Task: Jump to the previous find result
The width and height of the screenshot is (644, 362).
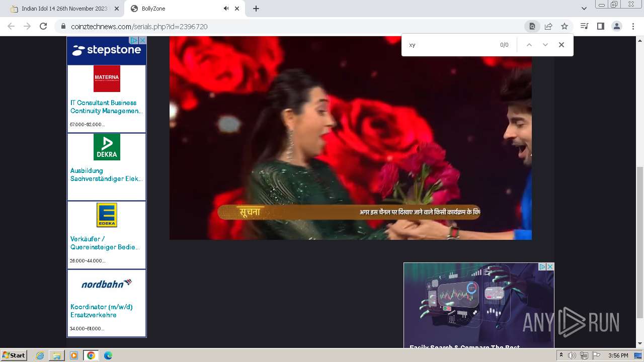Action: (529, 45)
